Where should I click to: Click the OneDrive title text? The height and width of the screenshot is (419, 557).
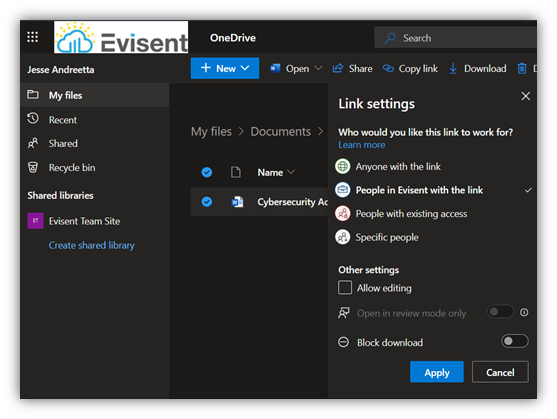point(233,38)
